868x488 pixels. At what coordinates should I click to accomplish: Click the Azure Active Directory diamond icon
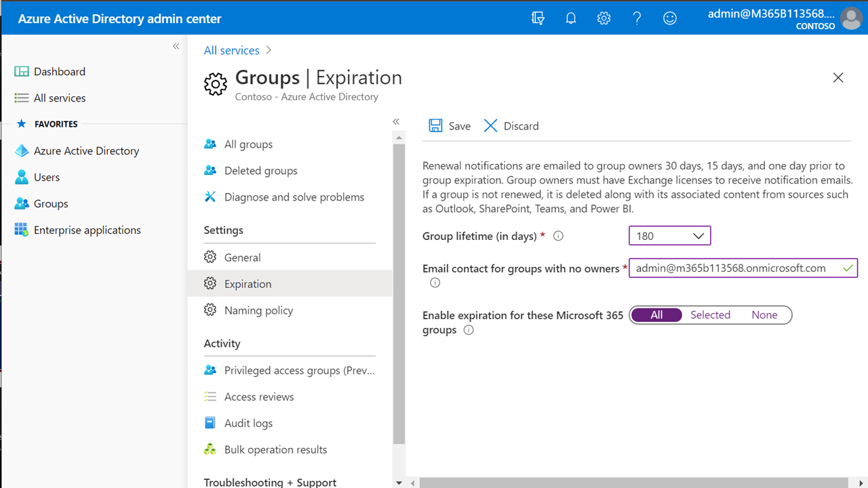pyautogui.click(x=22, y=150)
